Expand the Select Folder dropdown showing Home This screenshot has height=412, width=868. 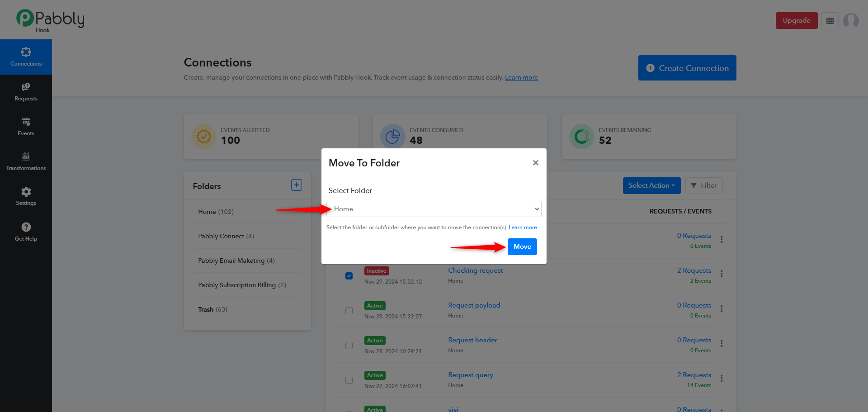pos(434,209)
